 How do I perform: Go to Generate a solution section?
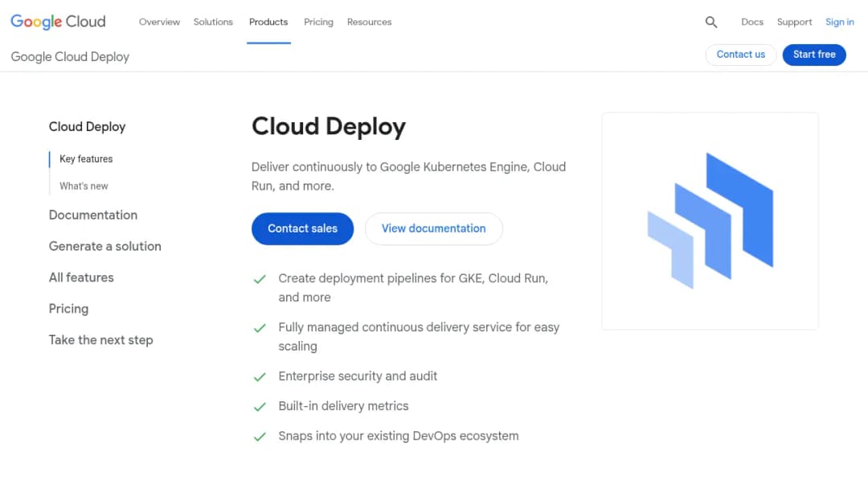pyautogui.click(x=105, y=246)
